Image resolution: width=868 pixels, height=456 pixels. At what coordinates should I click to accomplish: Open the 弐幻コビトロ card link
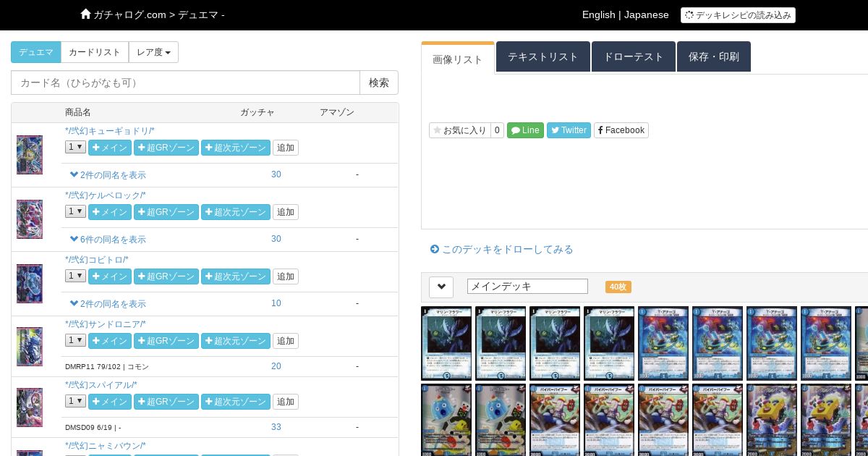click(x=97, y=260)
